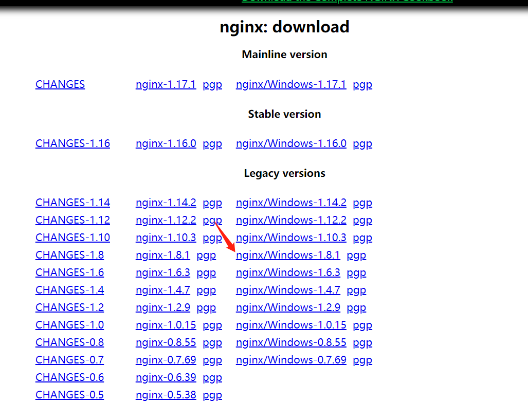Download nginx/Windows-1.4.7
The height and width of the screenshot is (420, 528).
[x=288, y=290]
